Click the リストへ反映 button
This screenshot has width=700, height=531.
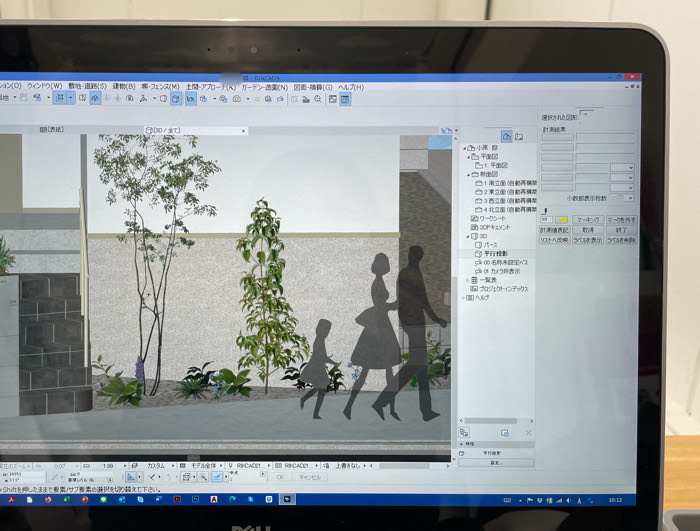(554, 240)
